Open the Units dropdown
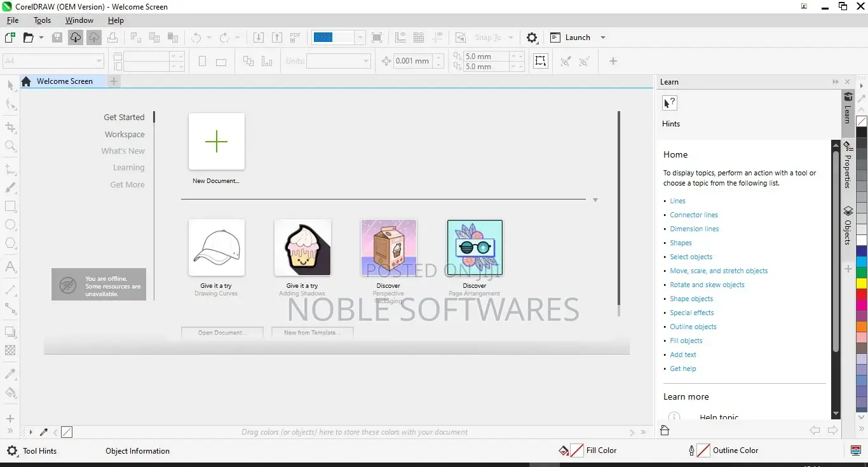 (366, 61)
